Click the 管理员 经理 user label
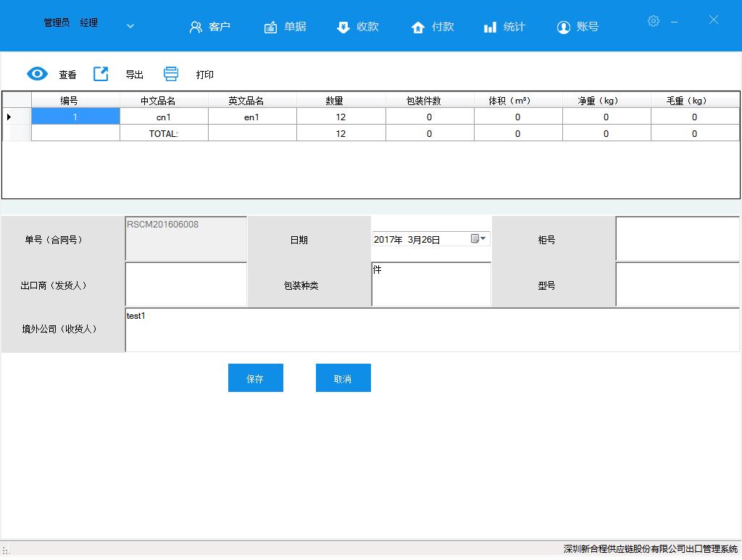742x560 pixels. (x=70, y=22)
